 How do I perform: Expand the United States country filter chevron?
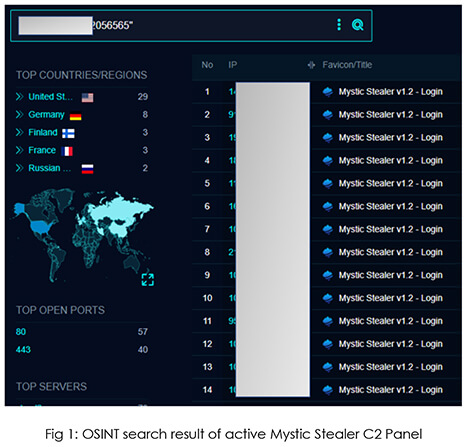pos(19,97)
